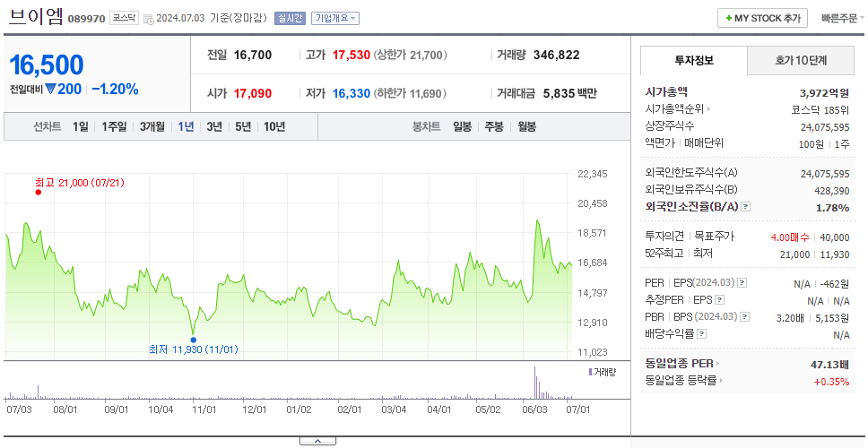Click the 상장주식수 value 24,075,595
868x448 pixels.
coord(825,127)
